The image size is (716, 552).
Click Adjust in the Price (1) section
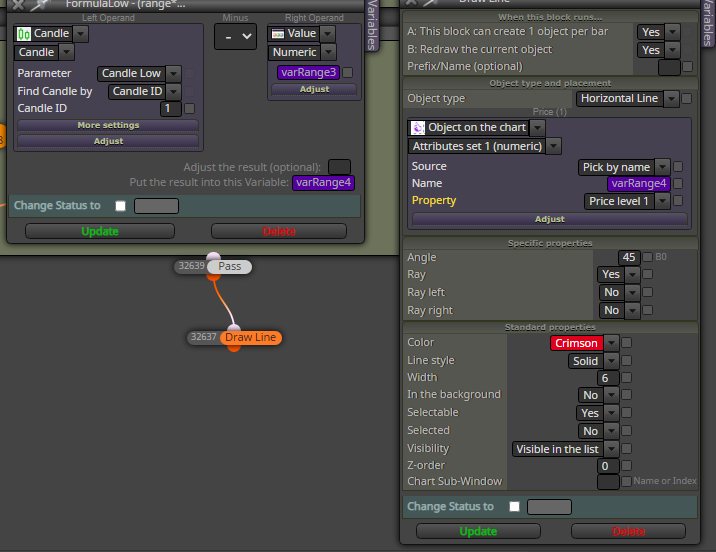[550, 219]
